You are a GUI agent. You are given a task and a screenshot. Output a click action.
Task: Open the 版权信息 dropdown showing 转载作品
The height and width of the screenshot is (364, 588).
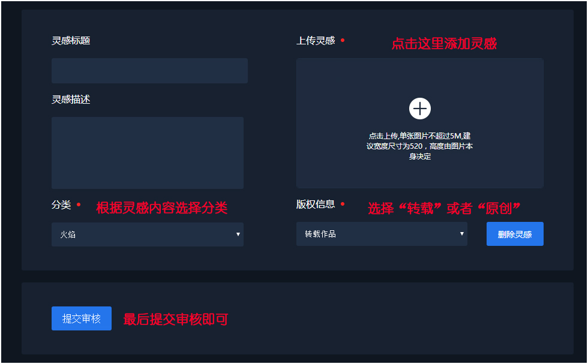point(382,234)
